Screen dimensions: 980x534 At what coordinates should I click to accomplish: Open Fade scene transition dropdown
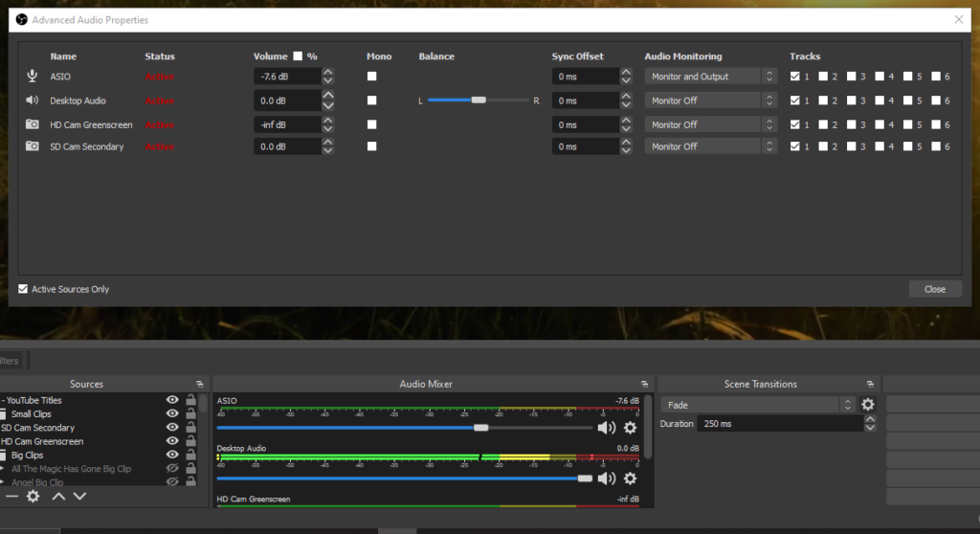[757, 405]
